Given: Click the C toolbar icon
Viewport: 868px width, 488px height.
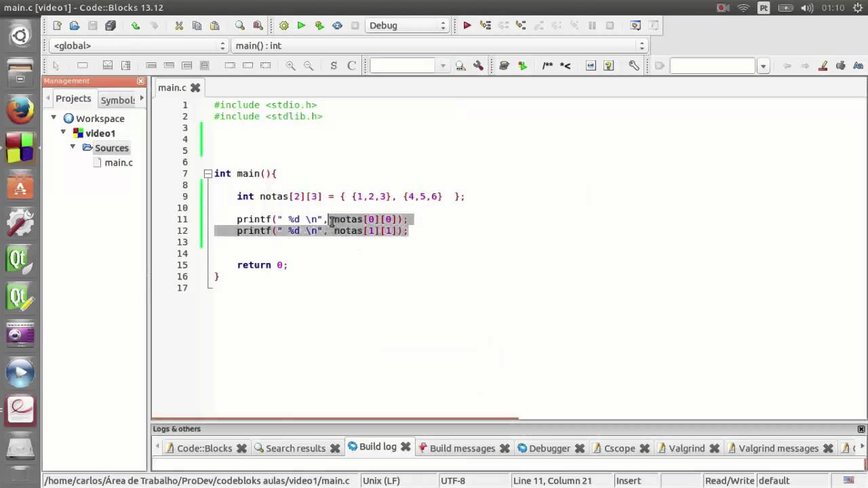Looking at the screenshot, I should coord(351,66).
